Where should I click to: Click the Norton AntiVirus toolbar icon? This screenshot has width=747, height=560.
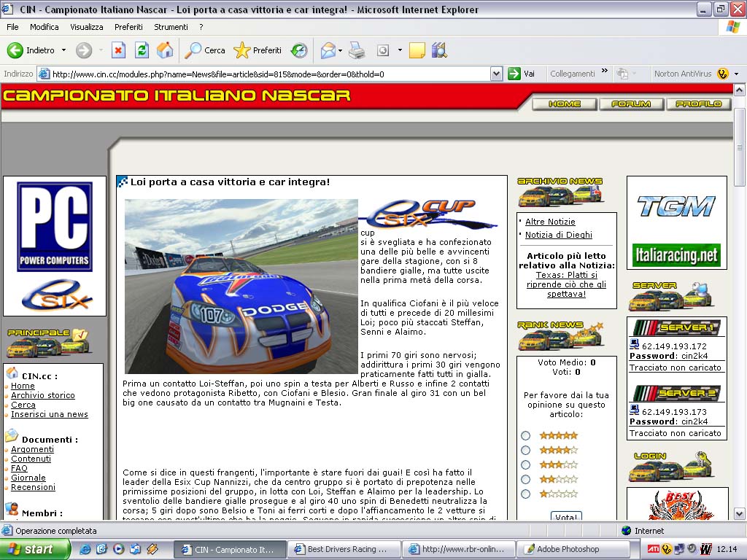[x=723, y=74]
